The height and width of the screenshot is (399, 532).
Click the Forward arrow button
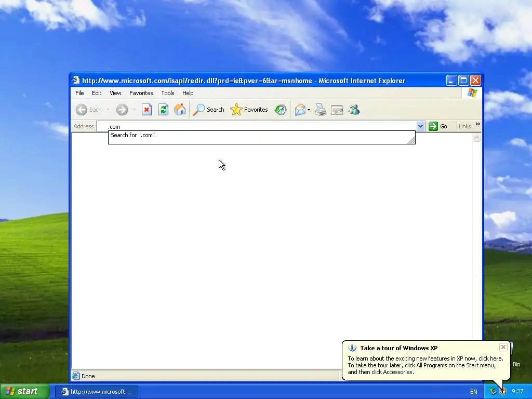(x=122, y=110)
